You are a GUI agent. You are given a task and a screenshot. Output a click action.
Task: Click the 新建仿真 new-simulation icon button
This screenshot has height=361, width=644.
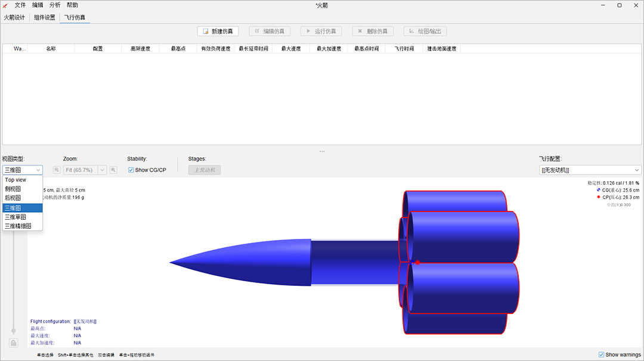[205, 31]
